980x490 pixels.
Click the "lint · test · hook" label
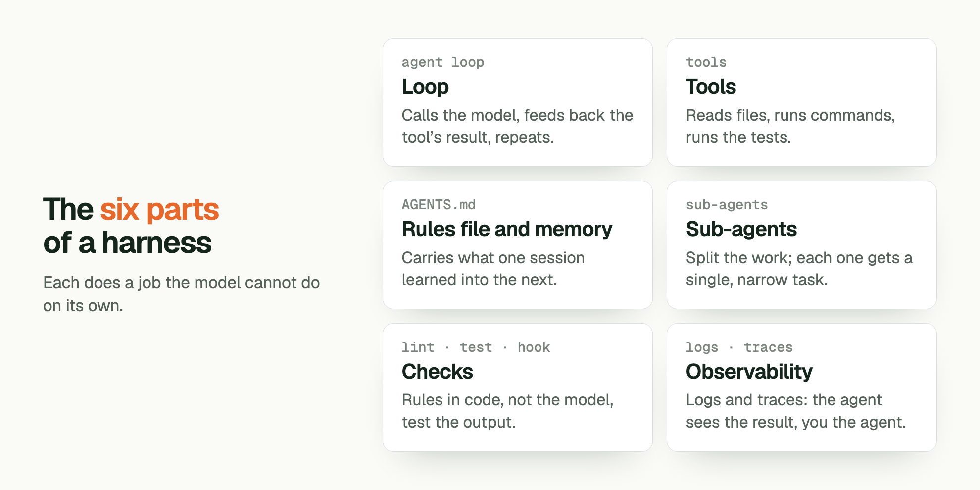click(x=476, y=347)
